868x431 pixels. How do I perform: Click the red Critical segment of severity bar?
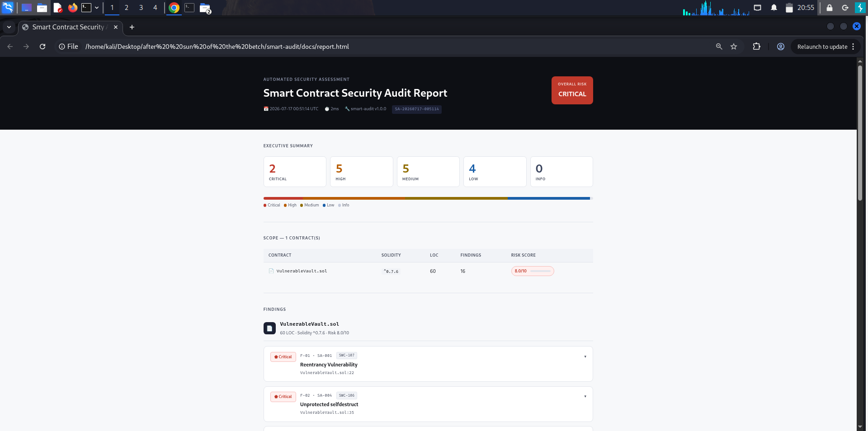tap(283, 198)
